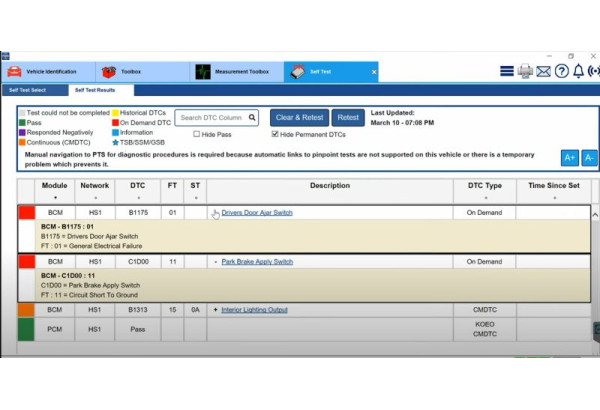Click the magnifier icon in DTC search
The image size is (600, 410).
252,117
